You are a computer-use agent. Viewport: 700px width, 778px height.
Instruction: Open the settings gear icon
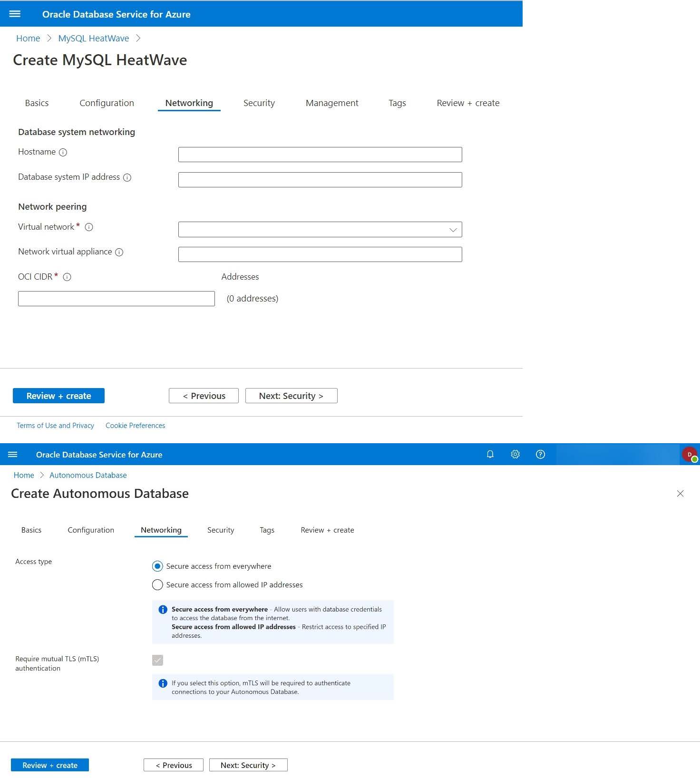coord(515,454)
